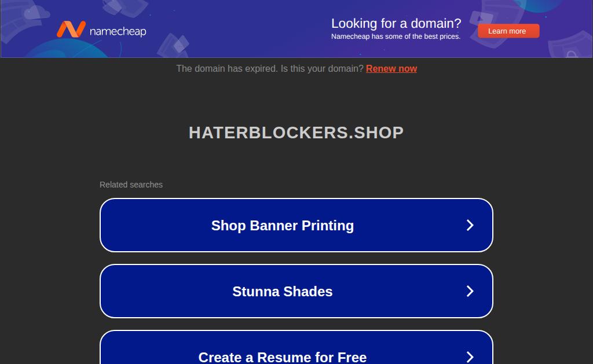
Task: Open the Renew now link
Action: [391, 68]
